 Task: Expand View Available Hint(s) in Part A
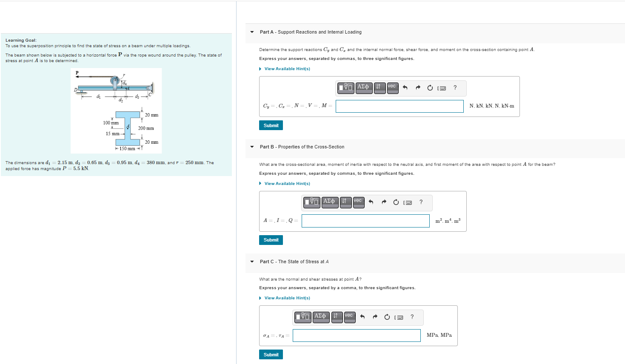(x=285, y=68)
